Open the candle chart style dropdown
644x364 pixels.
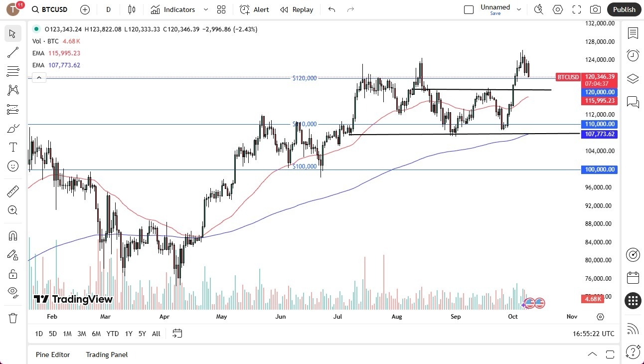pyautogui.click(x=132, y=9)
